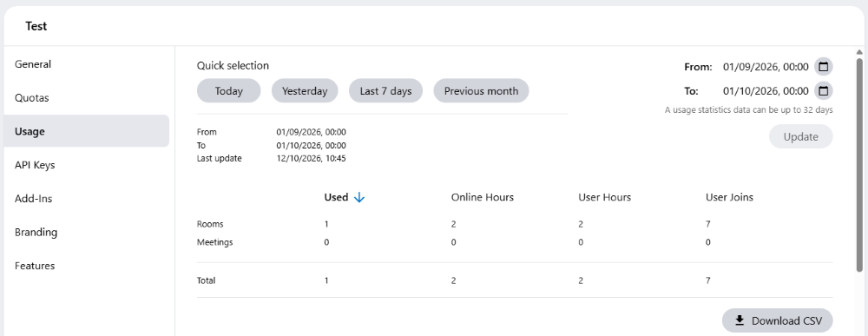Screen dimensions: 868x336
Task: Sort by the User Joins column header
Action: coord(729,197)
